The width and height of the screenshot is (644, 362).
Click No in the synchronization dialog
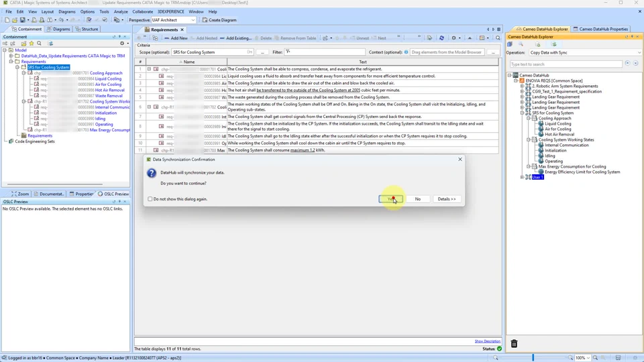click(x=418, y=199)
